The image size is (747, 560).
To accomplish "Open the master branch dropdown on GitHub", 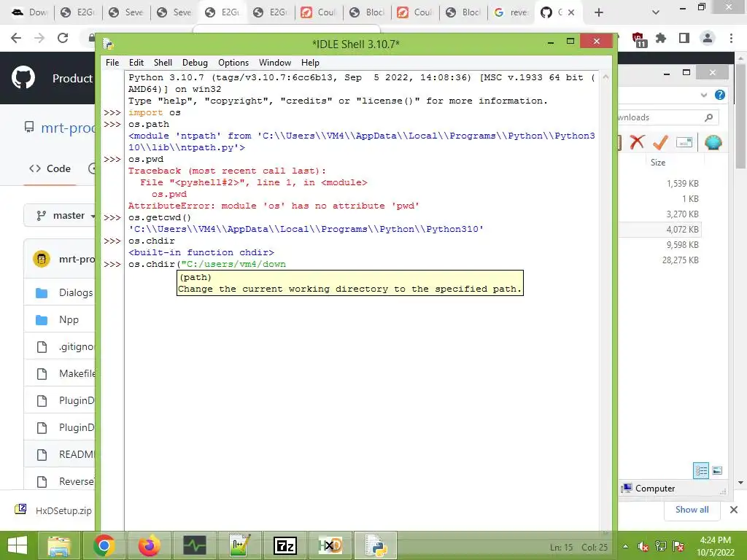I will [60, 215].
